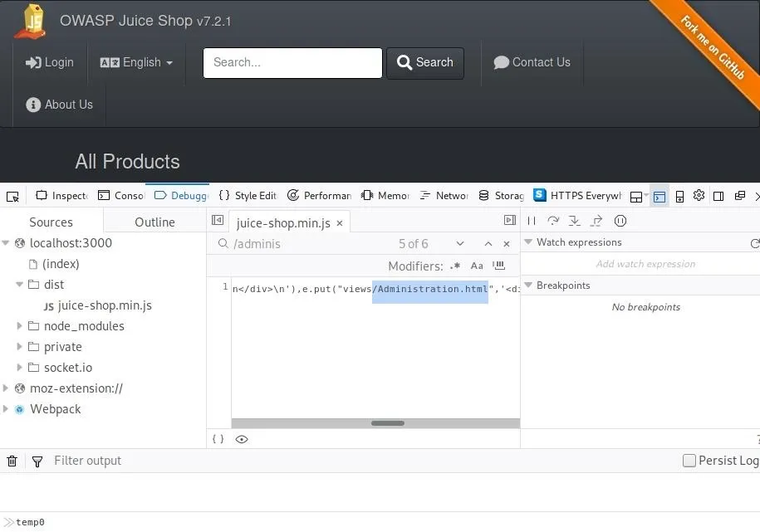Switch to the Debugger tab
The width and height of the screenshot is (760, 532).
[181, 196]
